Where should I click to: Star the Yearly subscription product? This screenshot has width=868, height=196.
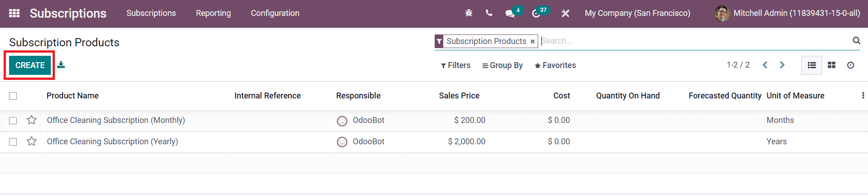click(32, 141)
